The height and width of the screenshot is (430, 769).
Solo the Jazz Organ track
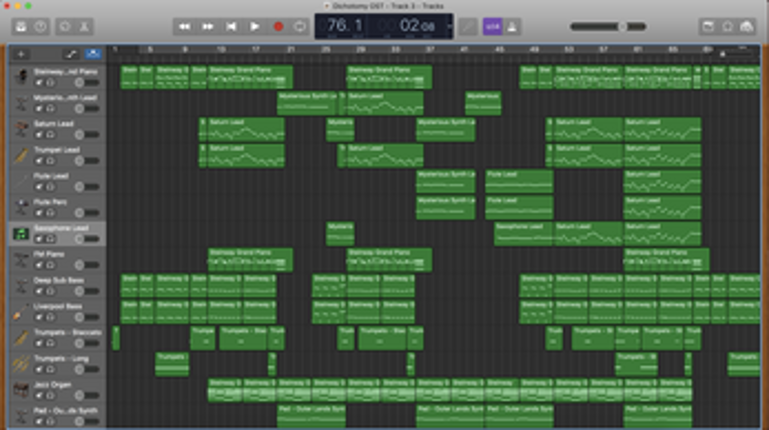point(50,396)
